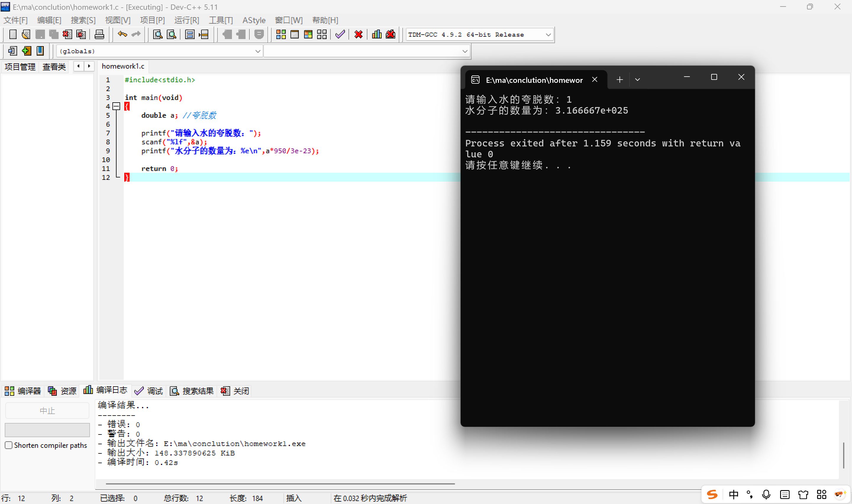The image size is (852, 504).
Task: Click the Sogou input method S icon
Action: [712, 495]
